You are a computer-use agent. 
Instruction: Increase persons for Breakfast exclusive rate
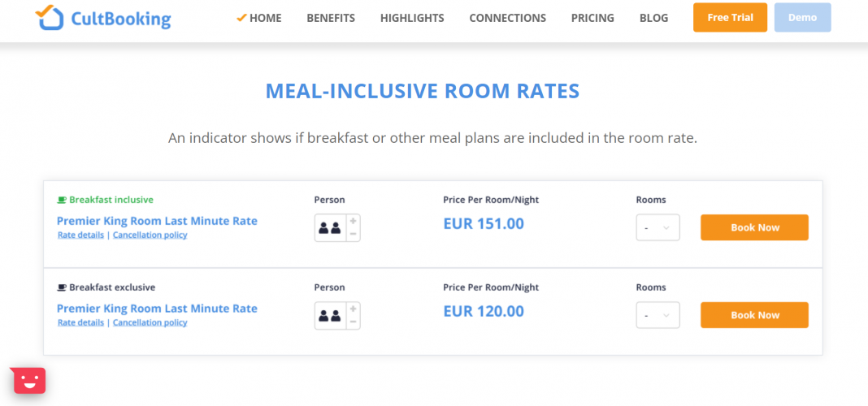(x=353, y=309)
